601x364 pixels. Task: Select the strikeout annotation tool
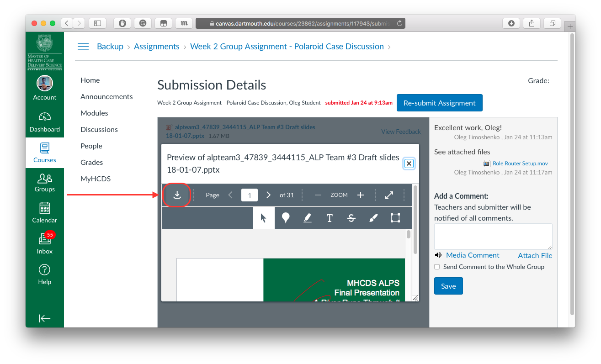click(x=351, y=218)
